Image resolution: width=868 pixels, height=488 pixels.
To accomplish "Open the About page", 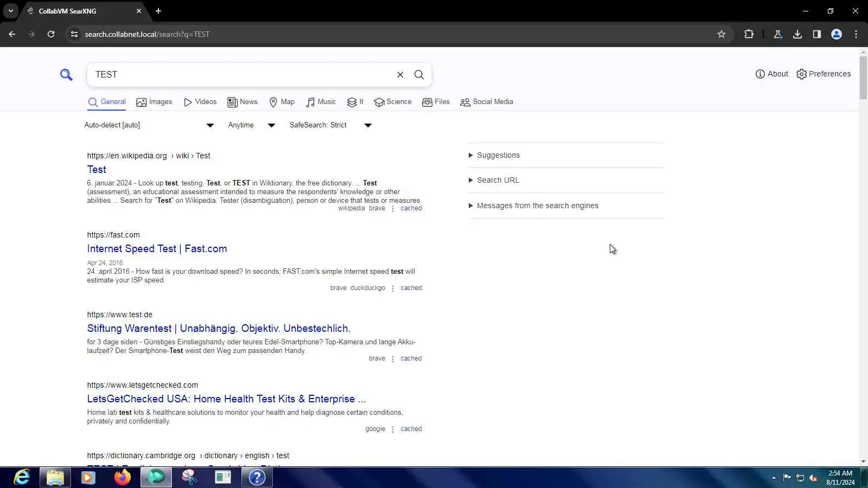I will pyautogui.click(x=771, y=74).
